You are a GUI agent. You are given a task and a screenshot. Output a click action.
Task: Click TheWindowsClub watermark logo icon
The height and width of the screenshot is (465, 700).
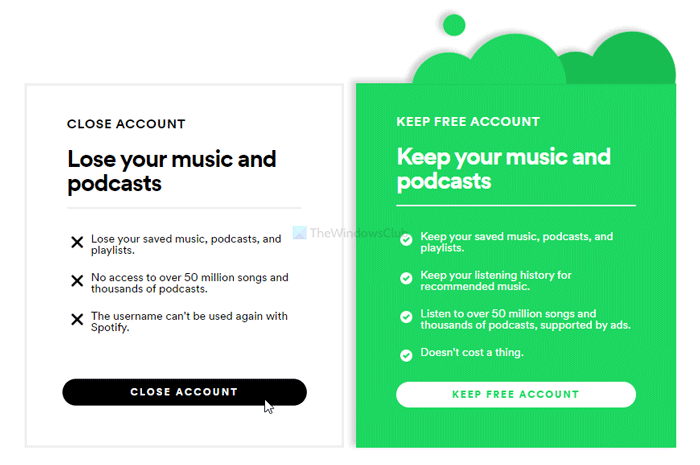tap(299, 232)
